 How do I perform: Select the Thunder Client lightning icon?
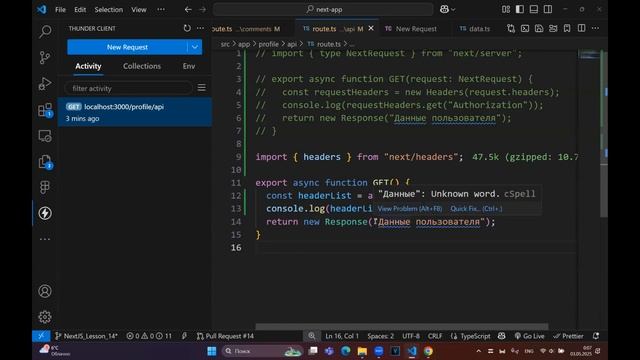point(45,213)
